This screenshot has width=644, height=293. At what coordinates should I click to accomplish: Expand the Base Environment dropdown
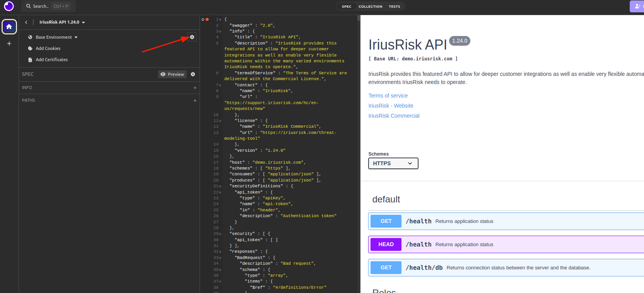(x=56, y=37)
